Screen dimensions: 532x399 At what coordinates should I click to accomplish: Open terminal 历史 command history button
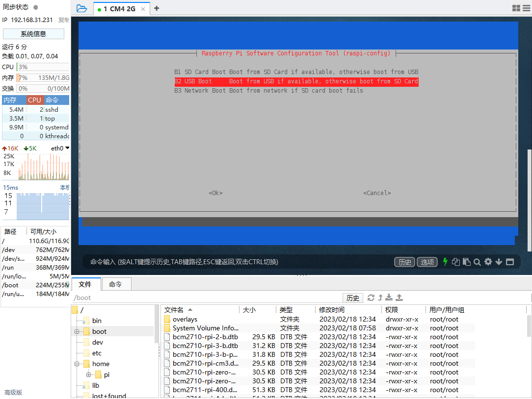click(404, 262)
